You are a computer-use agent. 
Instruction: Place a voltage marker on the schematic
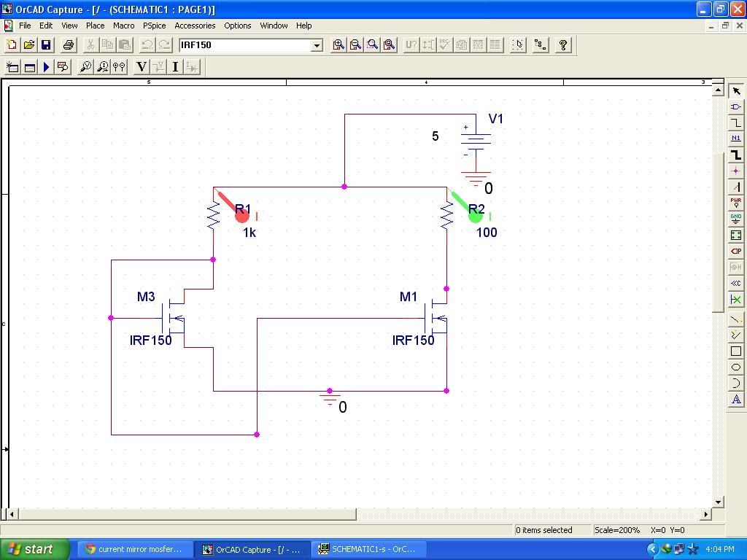click(x=85, y=66)
